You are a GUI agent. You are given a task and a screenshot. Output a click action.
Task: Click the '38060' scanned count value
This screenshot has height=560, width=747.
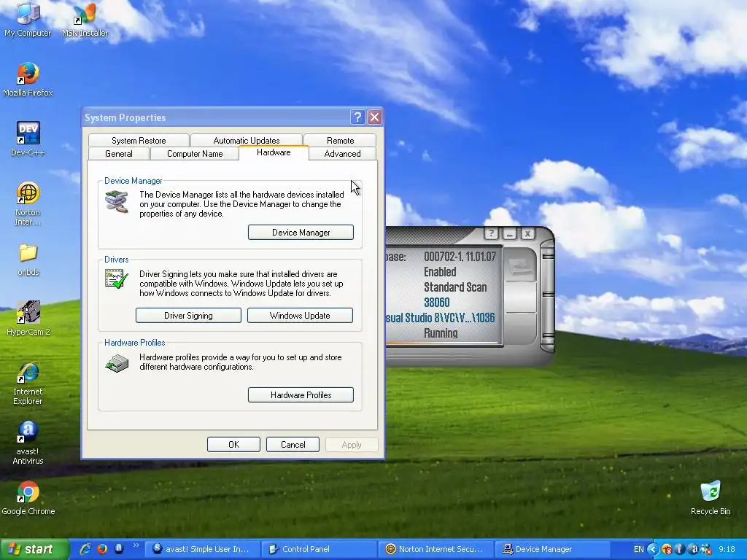pos(436,303)
